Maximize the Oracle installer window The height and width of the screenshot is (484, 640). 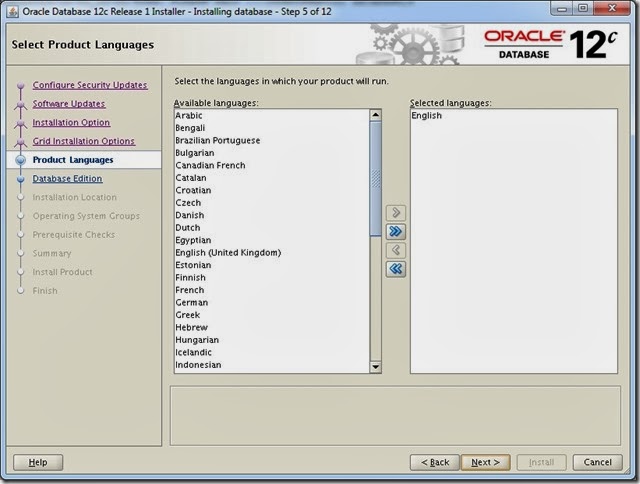coord(583,9)
